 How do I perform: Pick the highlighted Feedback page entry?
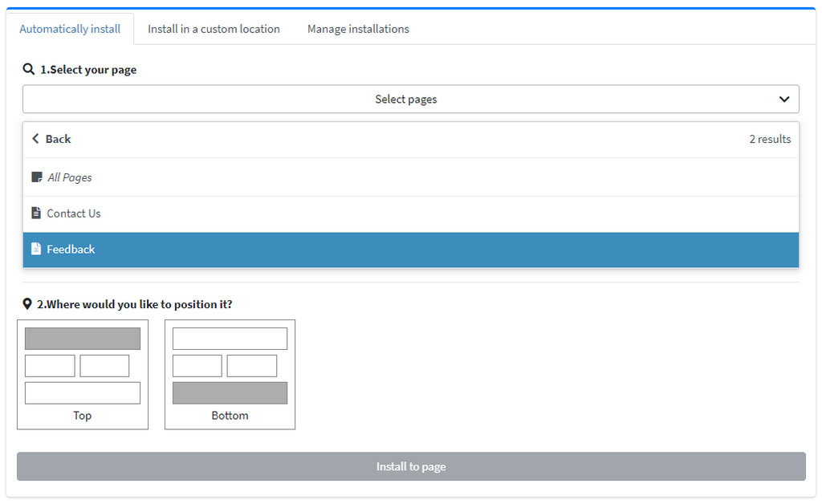pyautogui.click(x=71, y=250)
